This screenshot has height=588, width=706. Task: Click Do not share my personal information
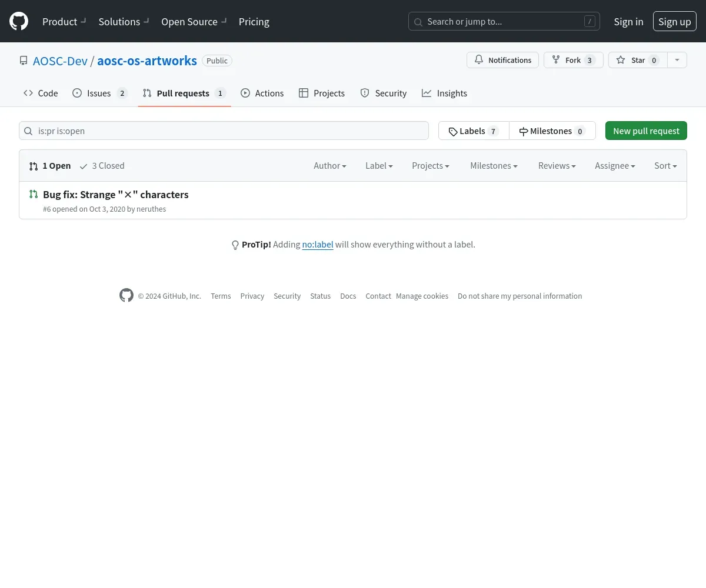point(520,296)
